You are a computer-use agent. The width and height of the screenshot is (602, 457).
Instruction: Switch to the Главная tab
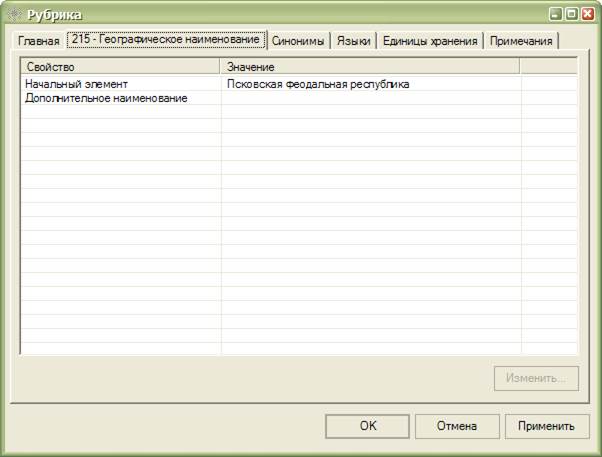[x=39, y=41]
